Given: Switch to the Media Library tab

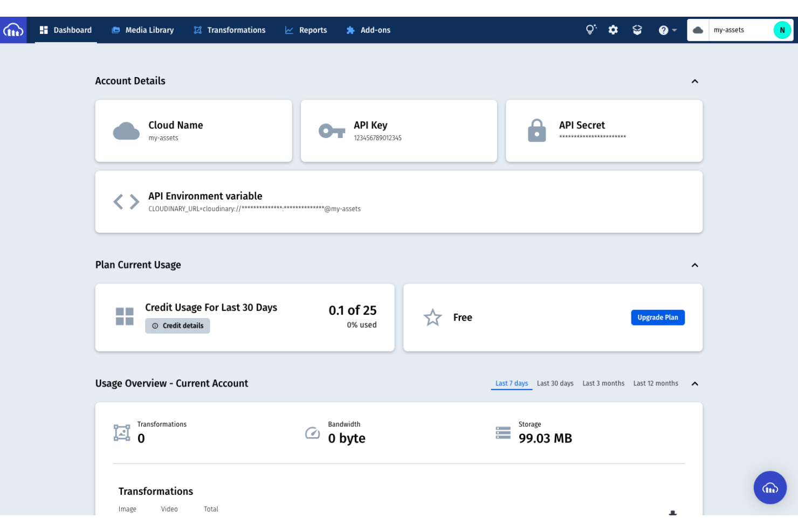Looking at the screenshot, I should pos(143,30).
